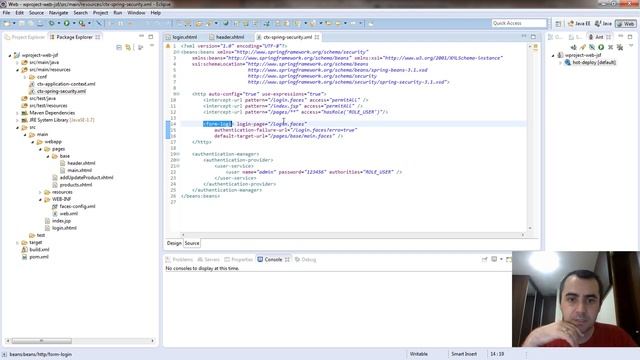Click Remove All buildfiles in Ant view
The image size is (640, 360).
coord(620,47)
